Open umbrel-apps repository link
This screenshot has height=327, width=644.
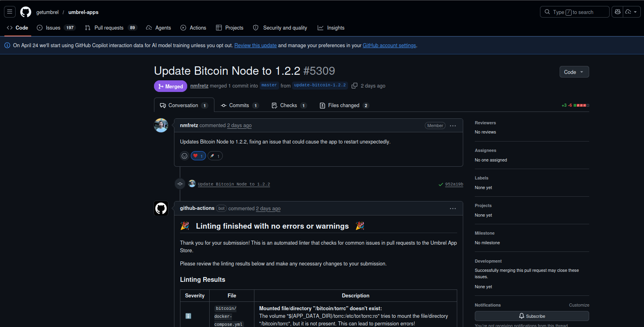pos(83,12)
